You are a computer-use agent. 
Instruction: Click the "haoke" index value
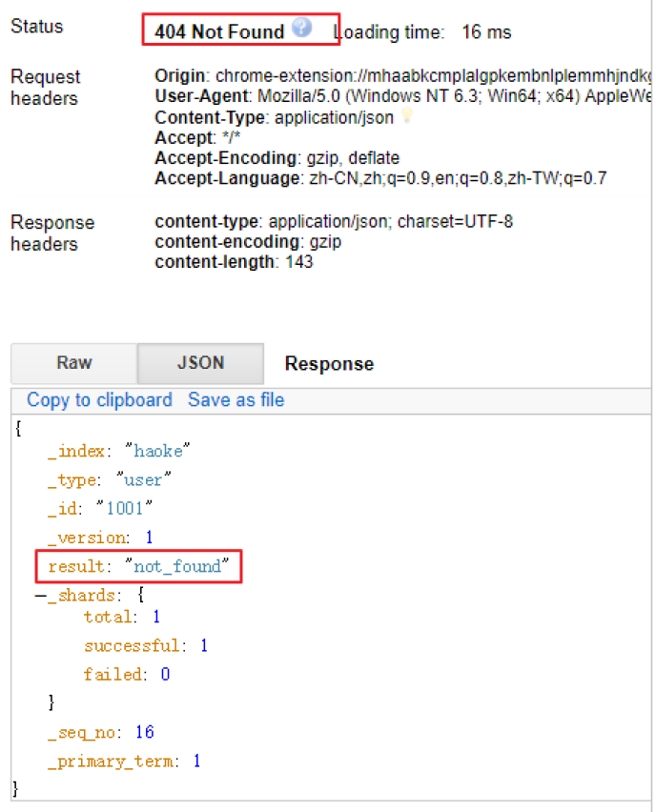click(x=157, y=451)
